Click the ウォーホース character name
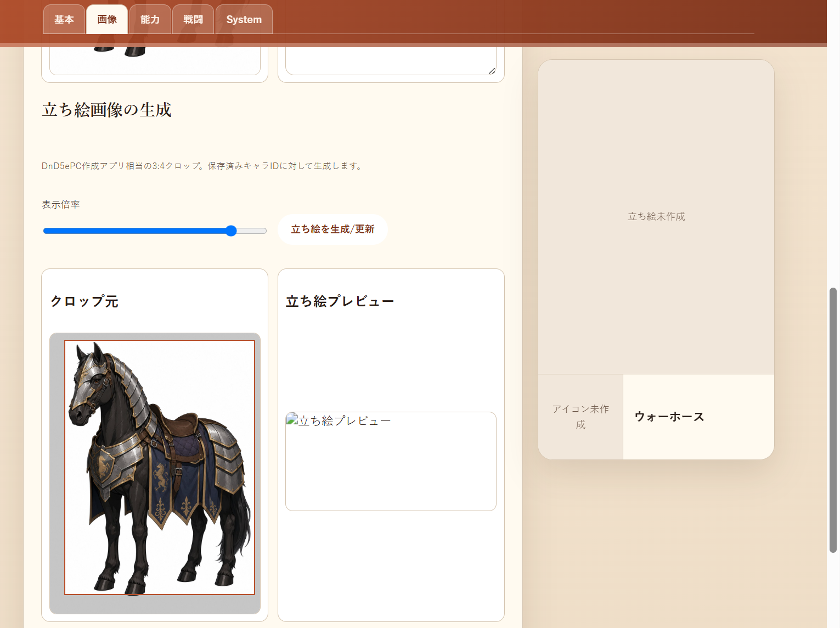The width and height of the screenshot is (840, 628). (x=669, y=417)
